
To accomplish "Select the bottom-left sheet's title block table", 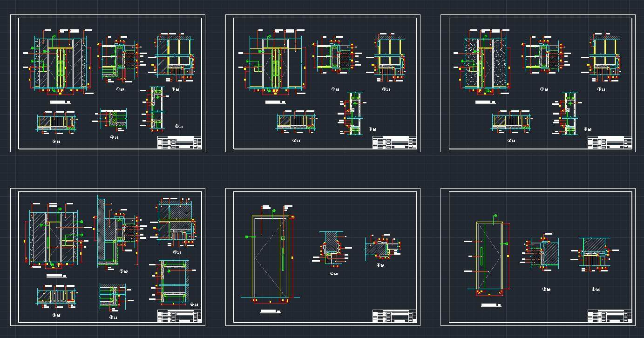I will click(x=179, y=316).
